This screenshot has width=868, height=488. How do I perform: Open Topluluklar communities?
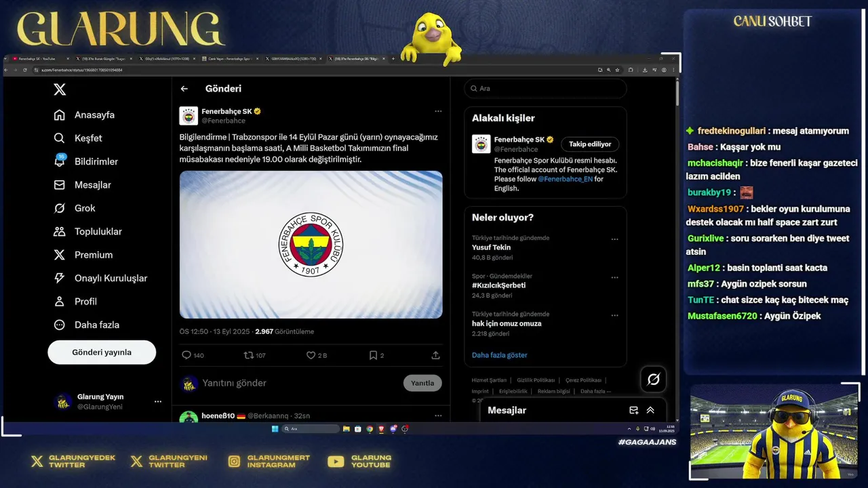tap(88, 232)
